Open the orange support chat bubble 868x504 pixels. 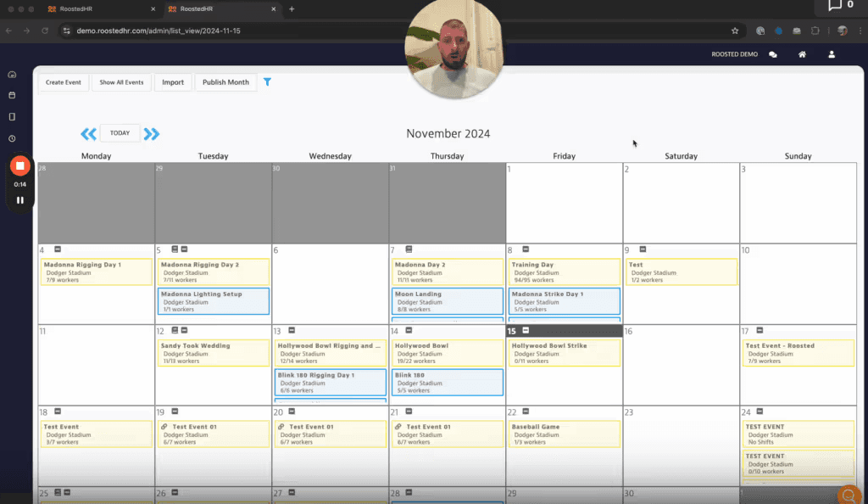849,495
